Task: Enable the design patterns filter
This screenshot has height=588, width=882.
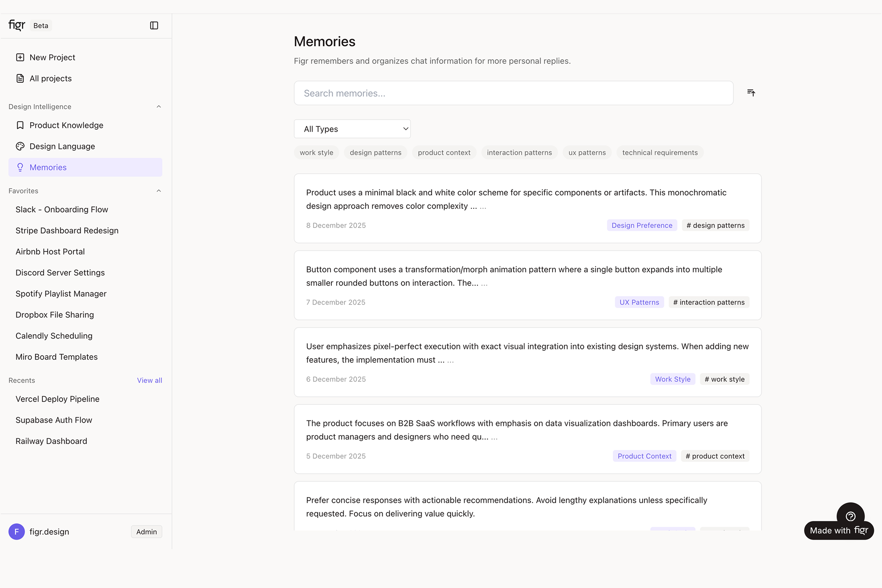Action: tap(375, 152)
